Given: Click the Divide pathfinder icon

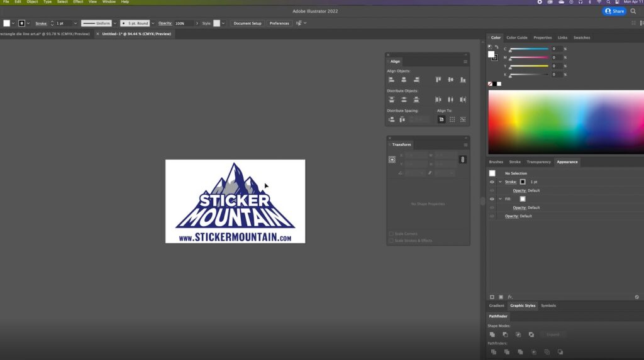Looking at the screenshot, I should [x=494, y=352].
